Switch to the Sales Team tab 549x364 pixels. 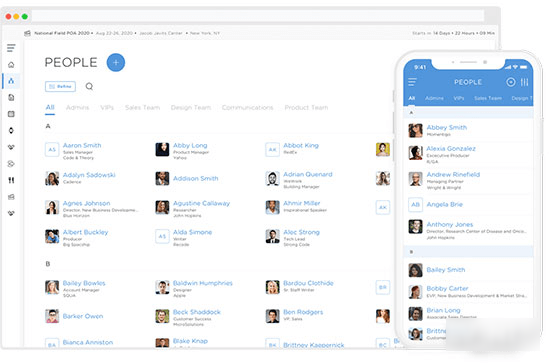pyautogui.click(x=142, y=107)
